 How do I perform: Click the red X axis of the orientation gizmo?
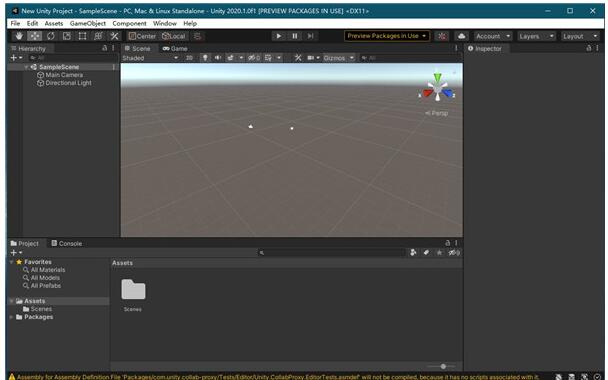pos(427,93)
